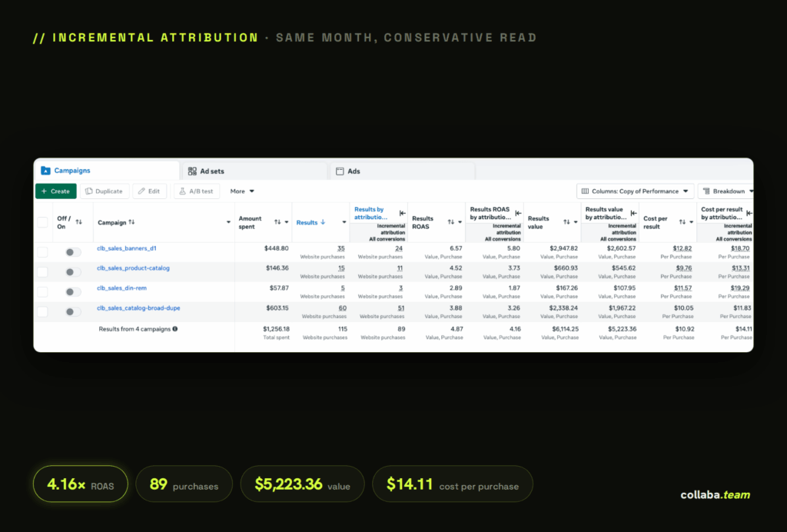
Task: Toggle clb_sales_din-rem campaign switch
Action: (73, 291)
